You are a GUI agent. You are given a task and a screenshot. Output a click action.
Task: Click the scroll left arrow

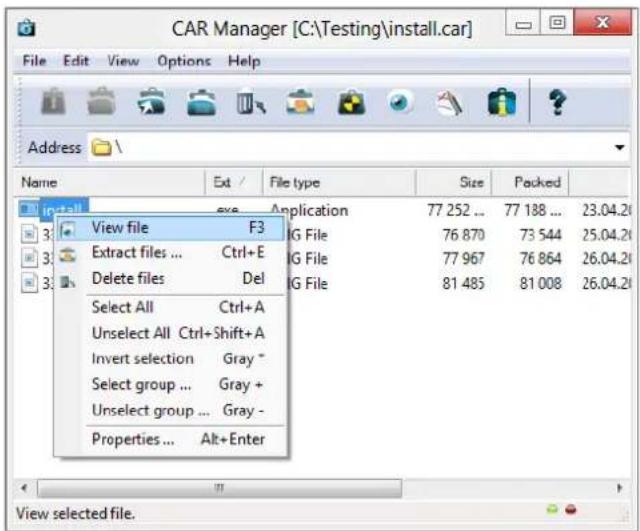(24, 488)
